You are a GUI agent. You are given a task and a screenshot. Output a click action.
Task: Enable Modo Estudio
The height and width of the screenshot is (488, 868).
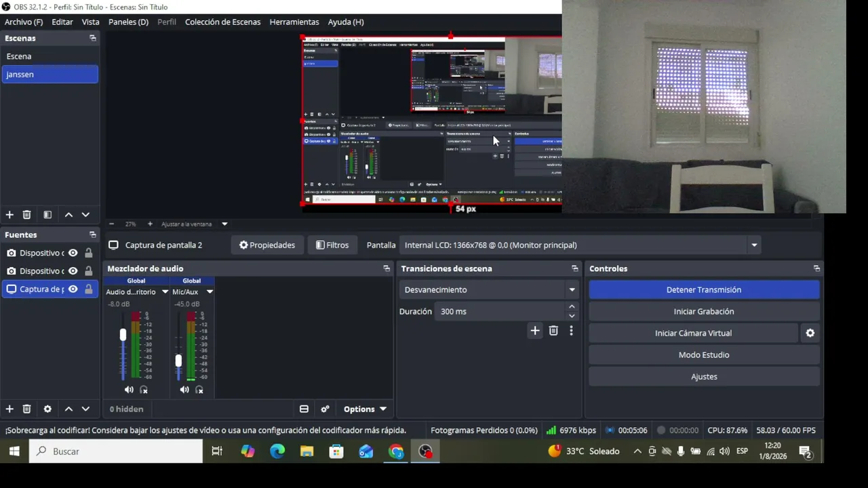[x=704, y=354]
